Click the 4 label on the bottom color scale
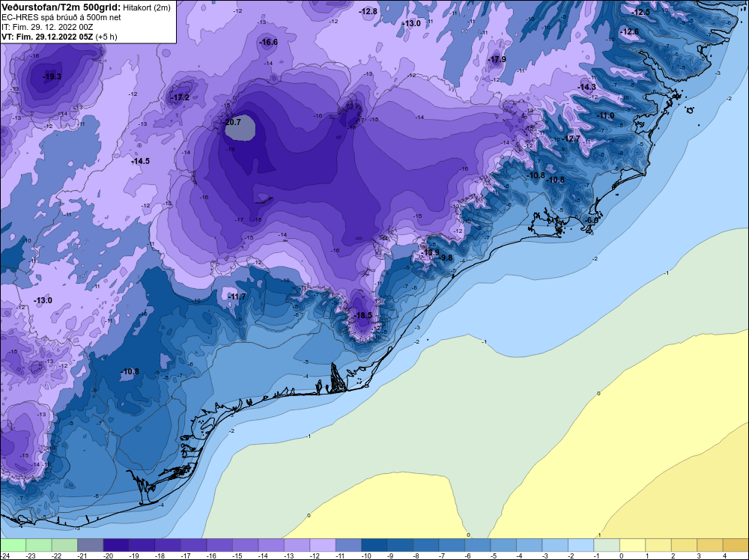 coord(724,556)
